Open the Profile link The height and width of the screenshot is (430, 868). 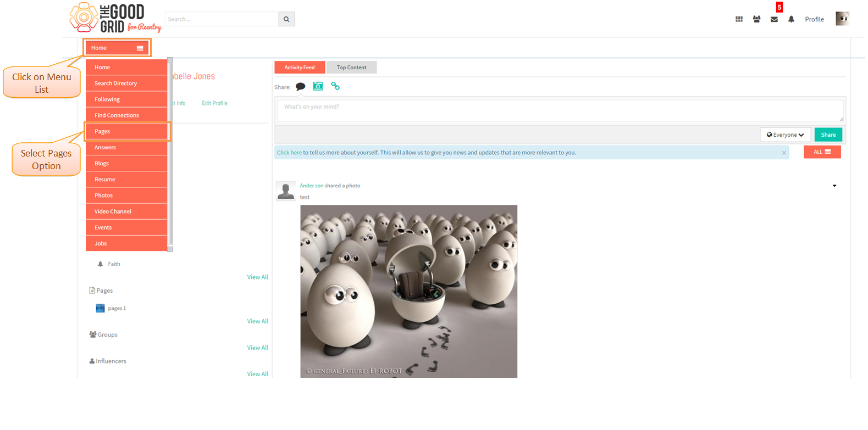point(814,19)
